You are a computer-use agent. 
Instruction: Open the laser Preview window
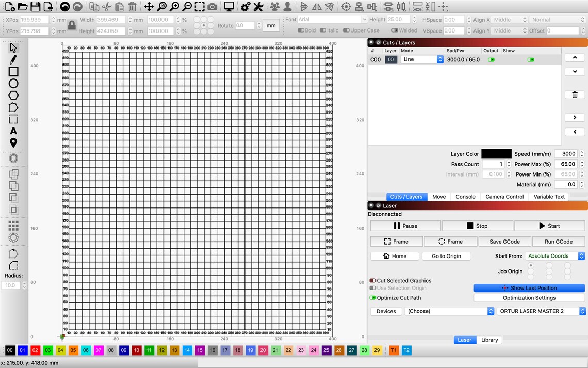click(x=228, y=7)
